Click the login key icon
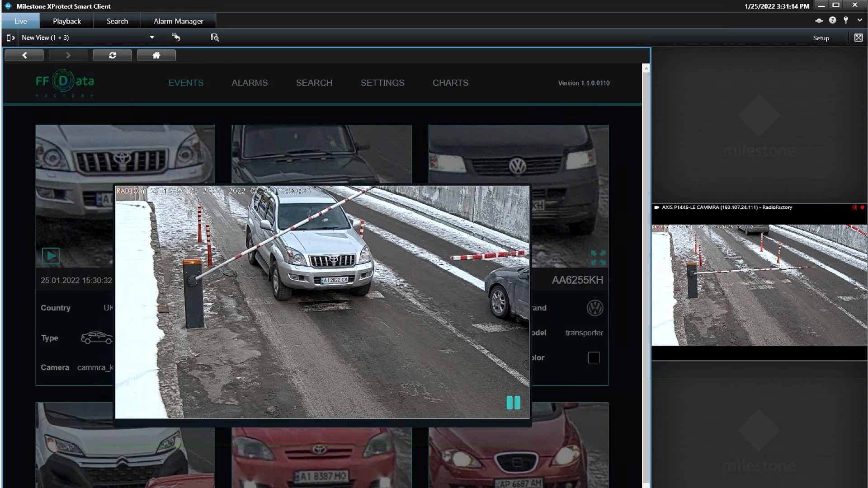This screenshot has width=868, height=488. pos(846,20)
